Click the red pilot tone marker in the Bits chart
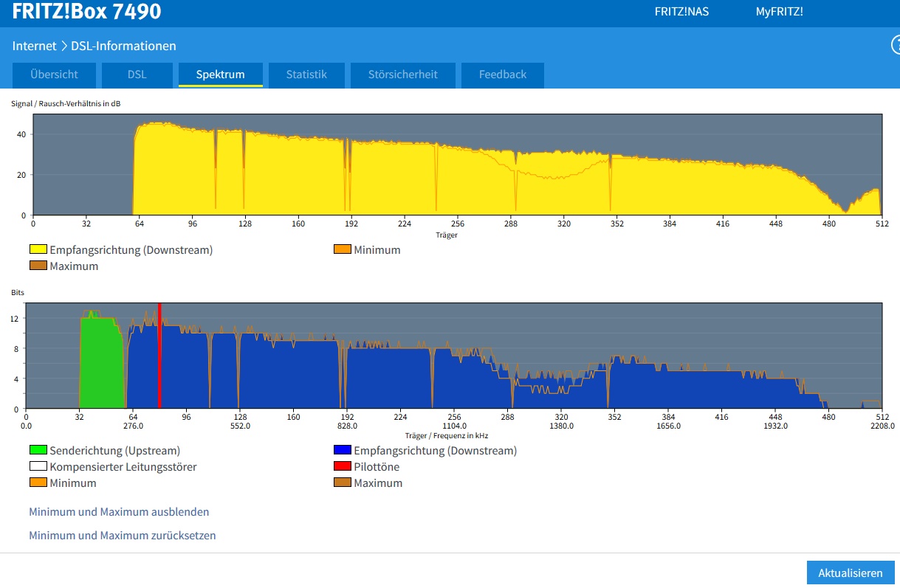This screenshot has height=588, width=900. coord(159,356)
